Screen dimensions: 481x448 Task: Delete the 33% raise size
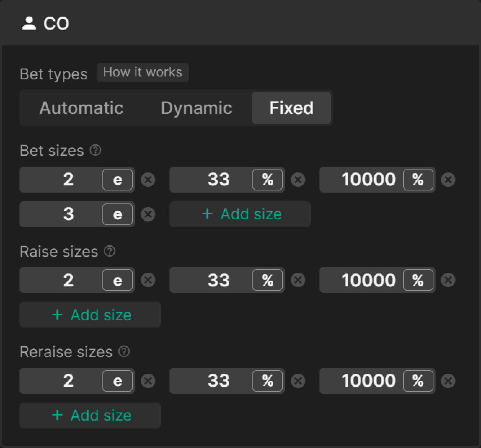298,280
